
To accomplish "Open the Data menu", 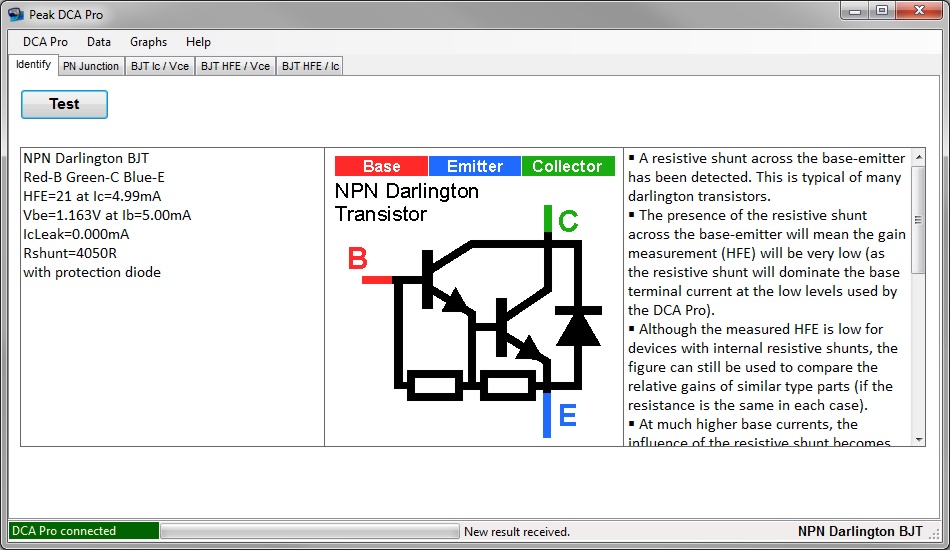I will tap(99, 42).
